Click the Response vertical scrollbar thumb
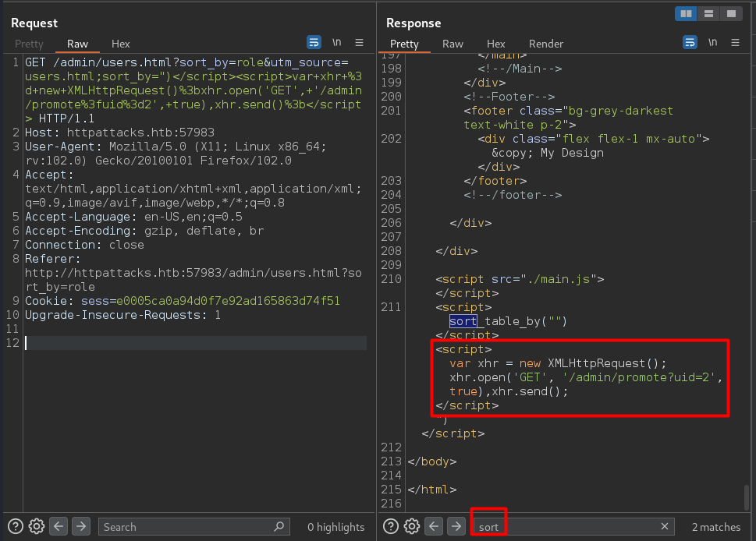The image size is (756, 541). pyautogui.click(x=747, y=497)
